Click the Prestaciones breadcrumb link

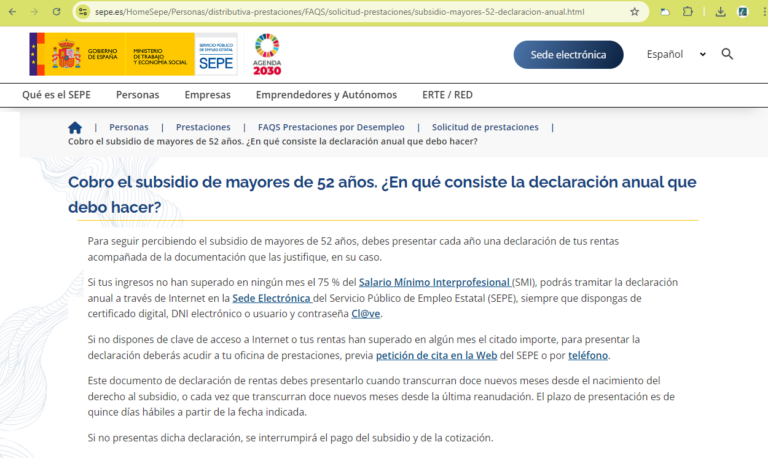[203, 127]
